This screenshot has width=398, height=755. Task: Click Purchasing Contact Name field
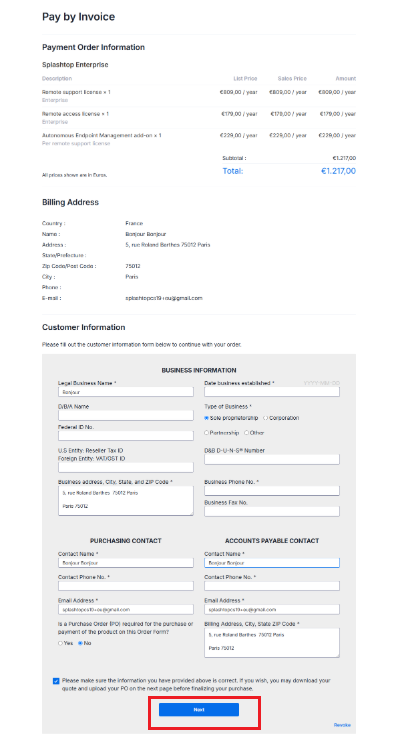pos(126,562)
